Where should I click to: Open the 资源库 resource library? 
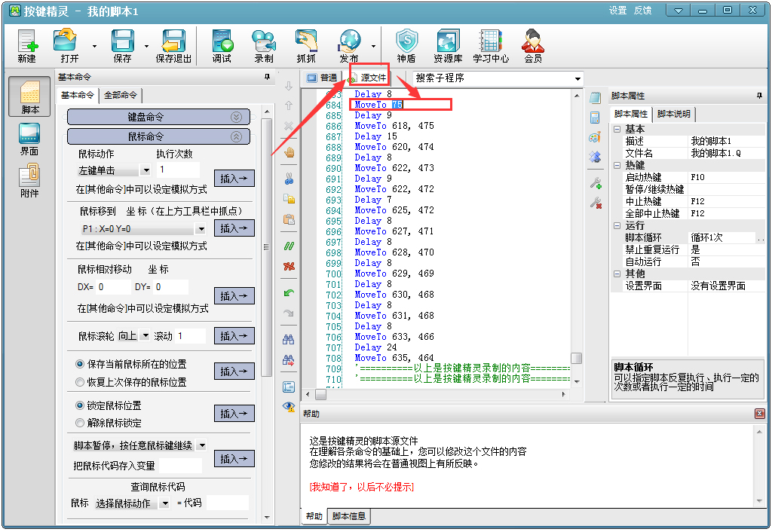(448, 46)
